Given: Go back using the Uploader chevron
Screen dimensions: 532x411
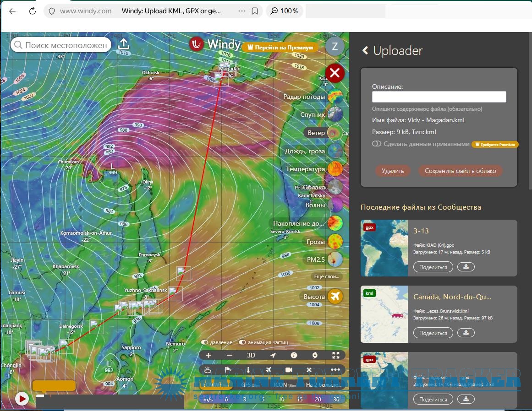Looking at the screenshot, I should (365, 50).
